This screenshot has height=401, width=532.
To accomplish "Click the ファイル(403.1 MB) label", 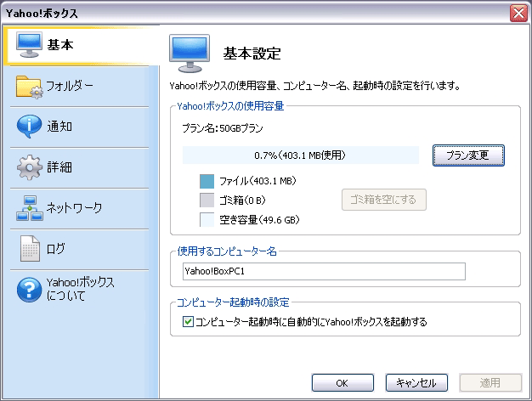I will pyautogui.click(x=258, y=181).
